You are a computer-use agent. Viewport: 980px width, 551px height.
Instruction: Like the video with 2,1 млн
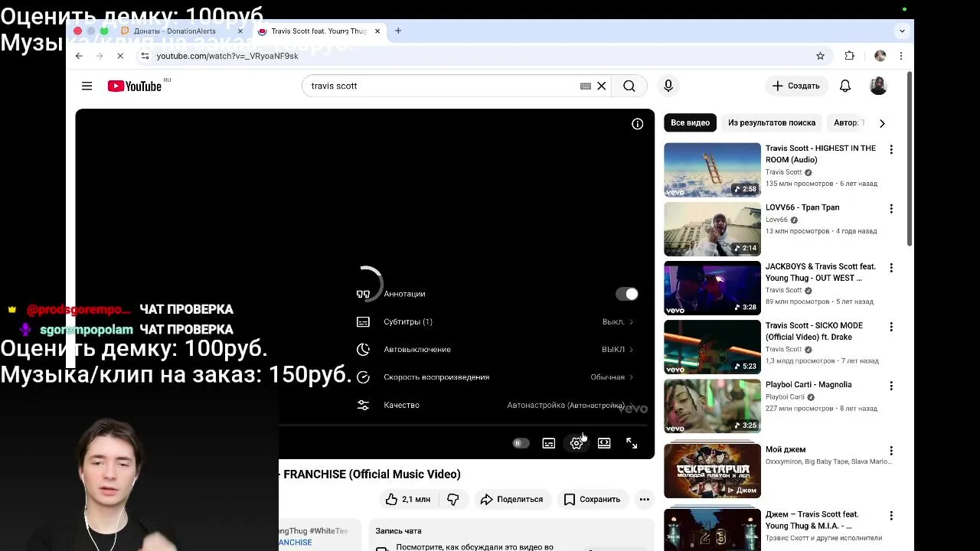click(x=408, y=499)
